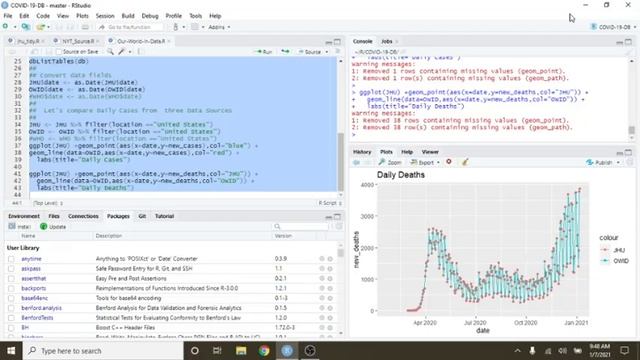This screenshot has height=360, width=640.
Task: Refresh the packages list
Action: [338, 227]
